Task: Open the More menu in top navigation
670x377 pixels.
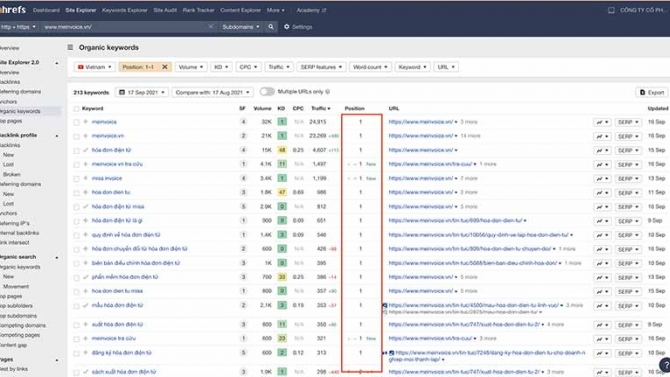Action: 276,10
